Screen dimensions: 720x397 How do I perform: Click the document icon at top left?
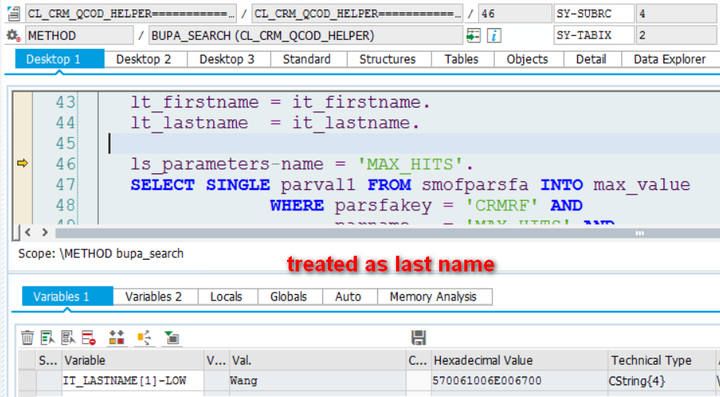(x=13, y=14)
